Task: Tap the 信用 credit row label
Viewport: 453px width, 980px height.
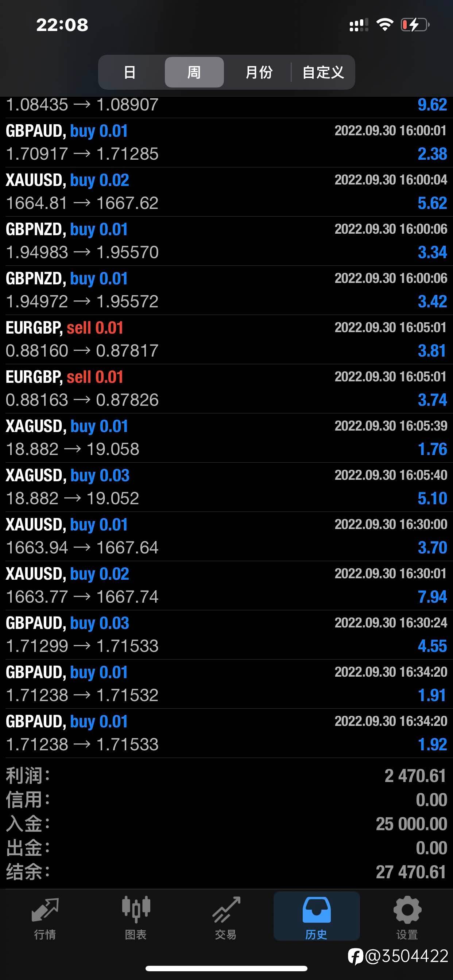Action: pos(28,800)
